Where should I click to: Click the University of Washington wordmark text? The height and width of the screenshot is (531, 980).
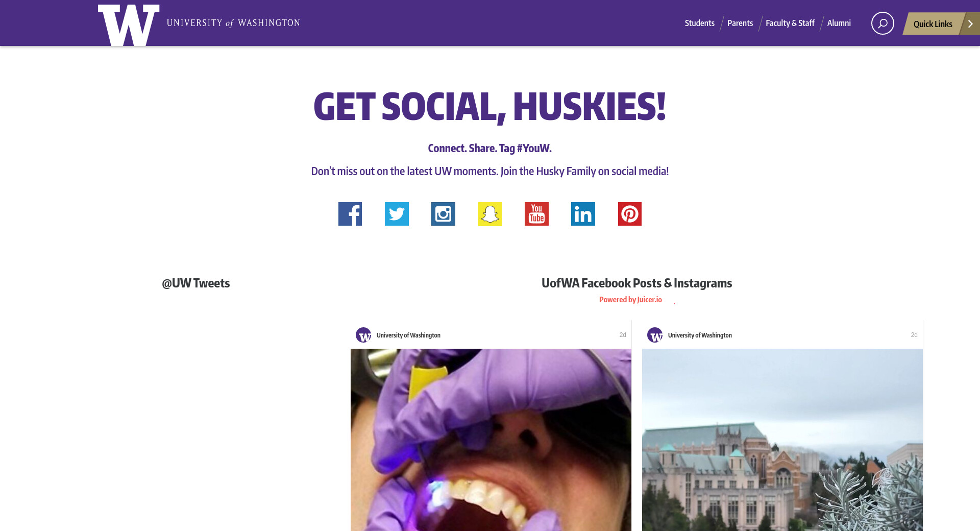click(233, 23)
